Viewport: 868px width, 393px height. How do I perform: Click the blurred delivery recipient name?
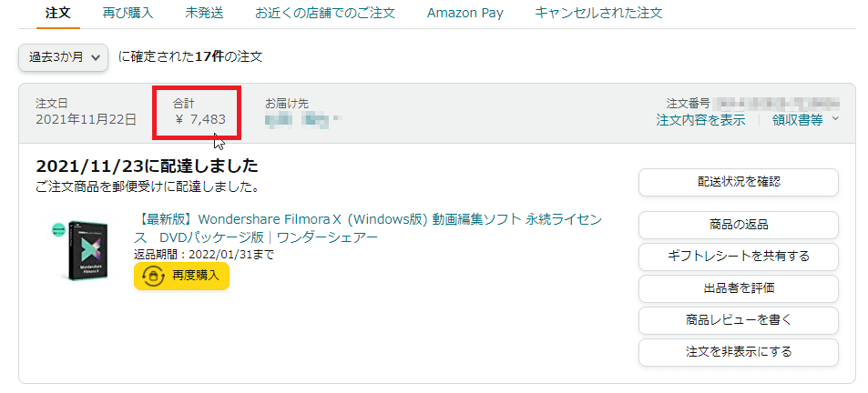click(301, 119)
